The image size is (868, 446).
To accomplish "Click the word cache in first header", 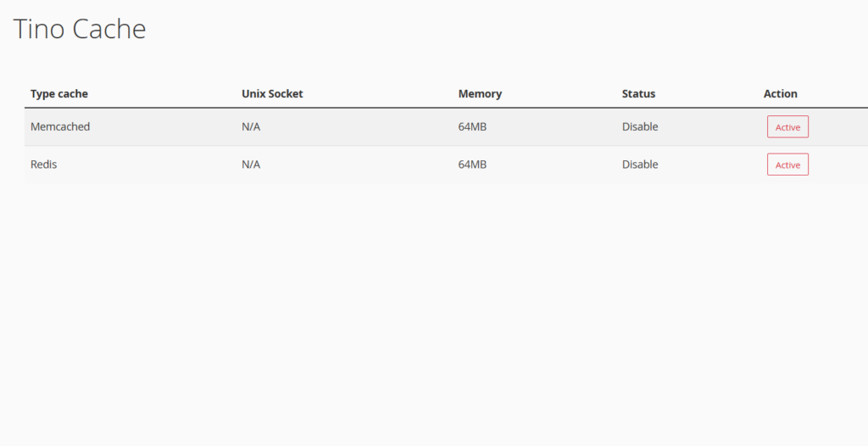I will click(73, 93).
